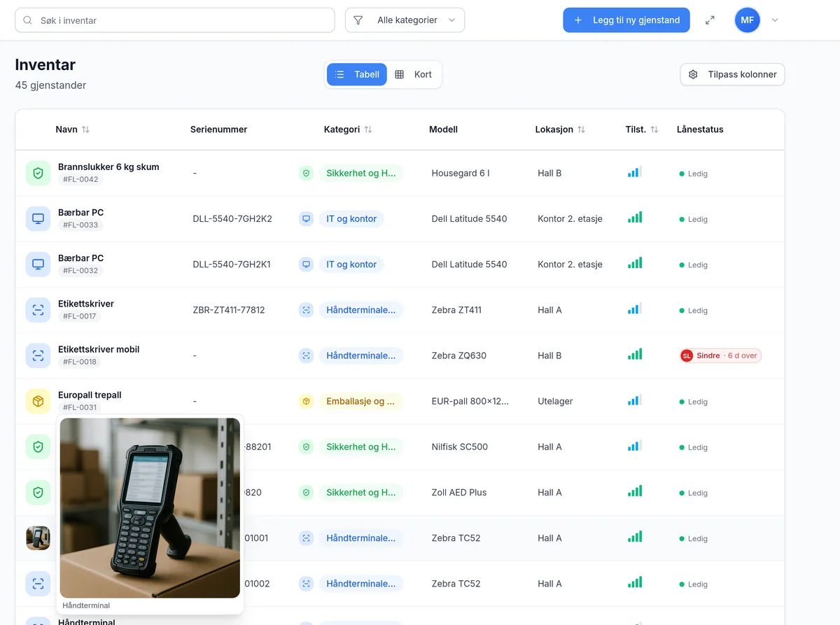840x625 pixels.
Task: Click the scanner icon beside Etikettskriver mobil
Action: coord(38,356)
